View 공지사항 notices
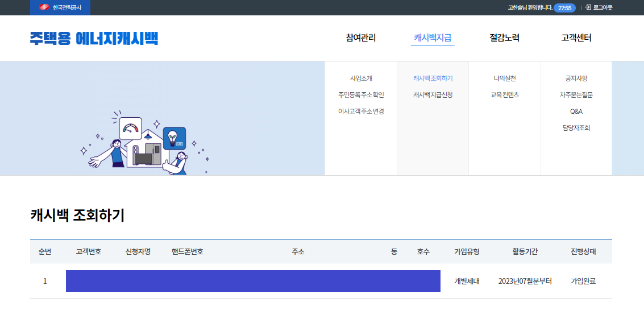644x310 pixels. click(576, 78)
